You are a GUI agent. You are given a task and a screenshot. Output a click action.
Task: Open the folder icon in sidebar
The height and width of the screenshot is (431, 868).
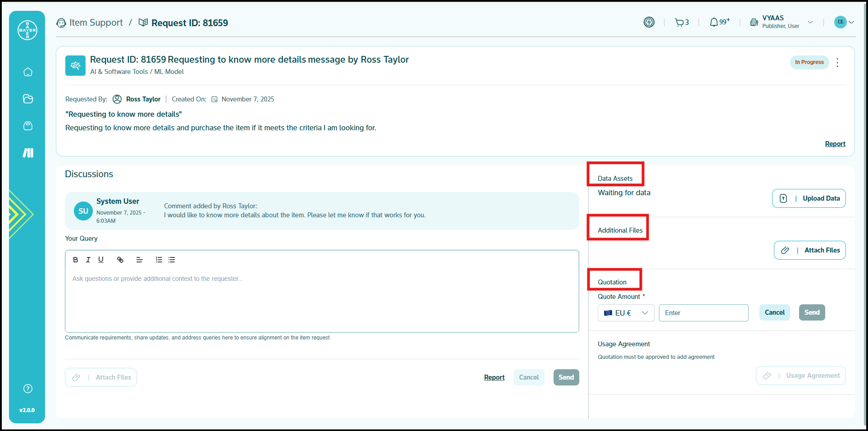click(28, 99)
